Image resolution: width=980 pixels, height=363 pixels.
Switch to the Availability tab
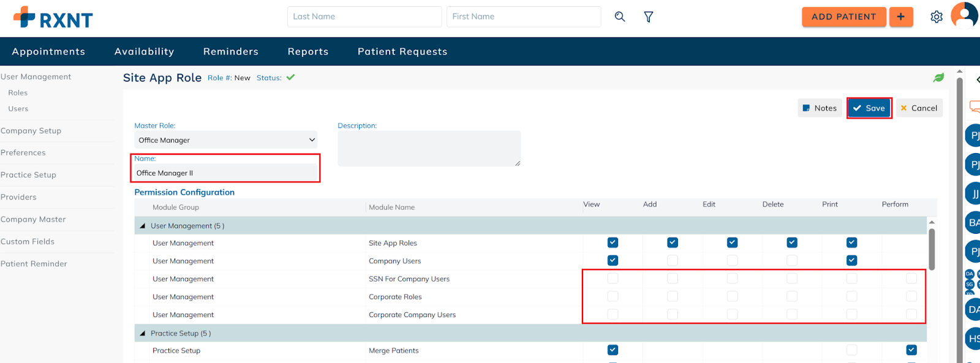[144, 51]
